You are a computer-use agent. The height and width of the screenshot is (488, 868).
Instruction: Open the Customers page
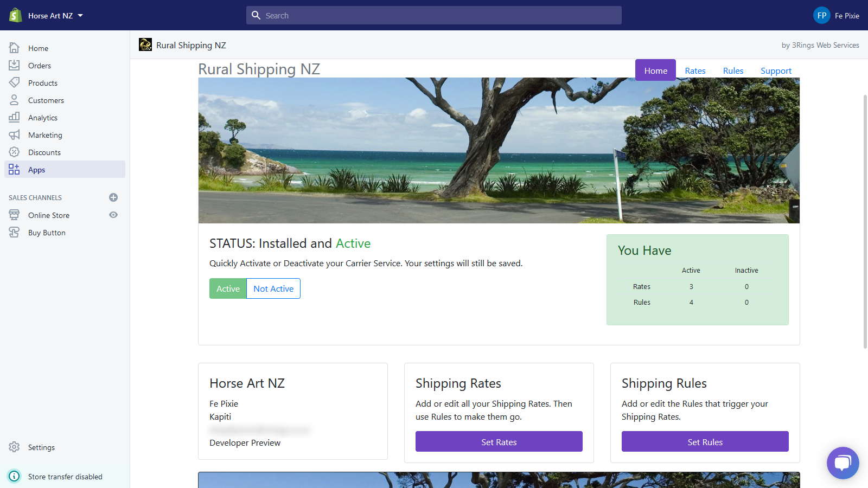coord(46,100)
